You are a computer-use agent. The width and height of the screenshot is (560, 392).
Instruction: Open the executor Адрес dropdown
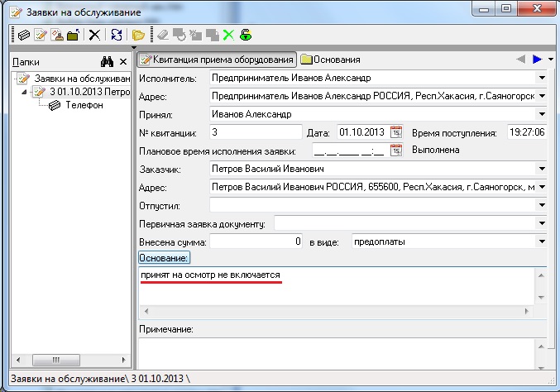point(542,96)
